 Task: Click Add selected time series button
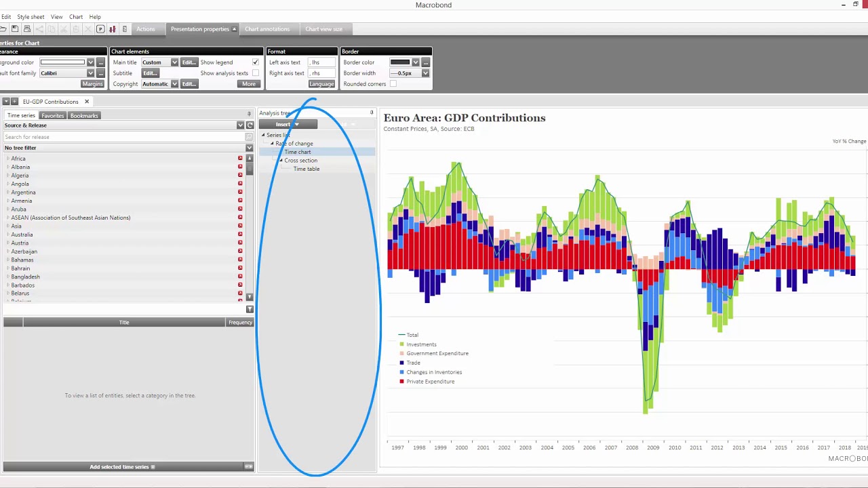tap(122, 466)
